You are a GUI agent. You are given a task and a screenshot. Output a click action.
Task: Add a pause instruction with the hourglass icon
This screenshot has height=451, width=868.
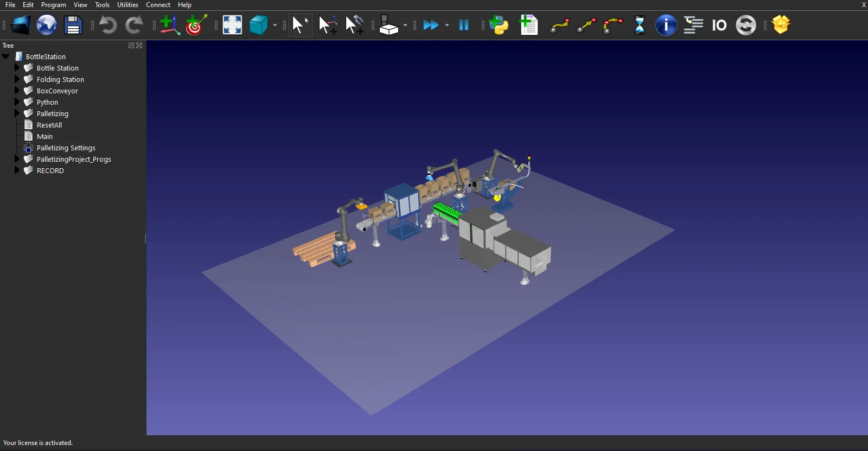[x=640, y=25]
